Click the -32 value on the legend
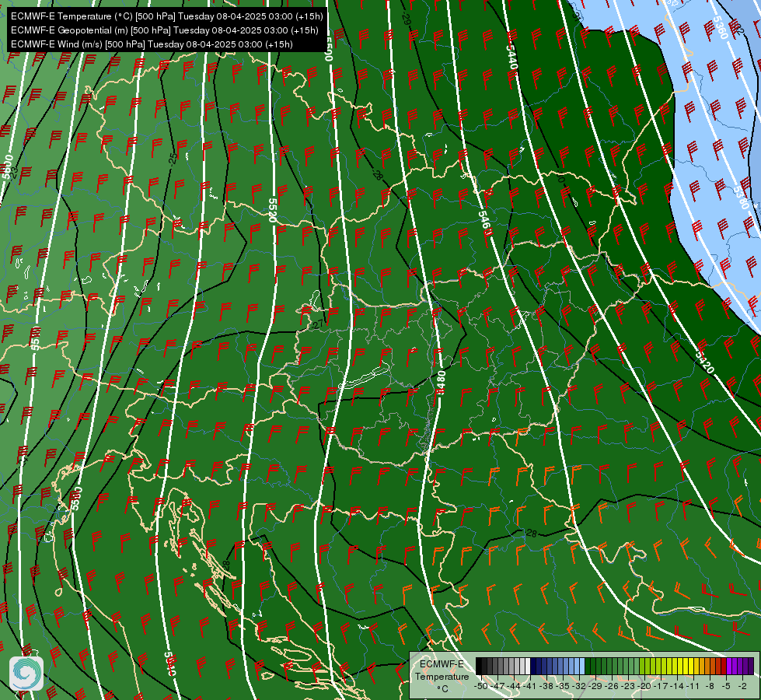761x700 pixels. click(x=579, y=686)
